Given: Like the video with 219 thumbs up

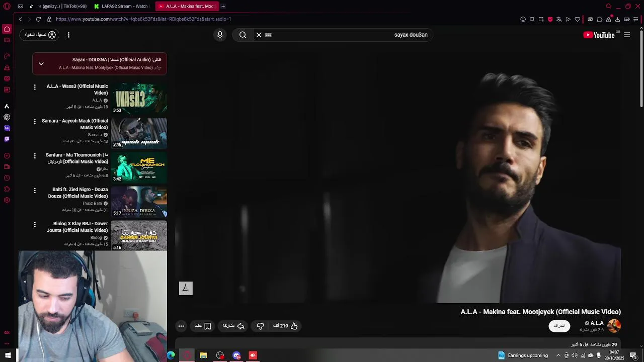Looking at the screenshot, I should click(285, 326).
